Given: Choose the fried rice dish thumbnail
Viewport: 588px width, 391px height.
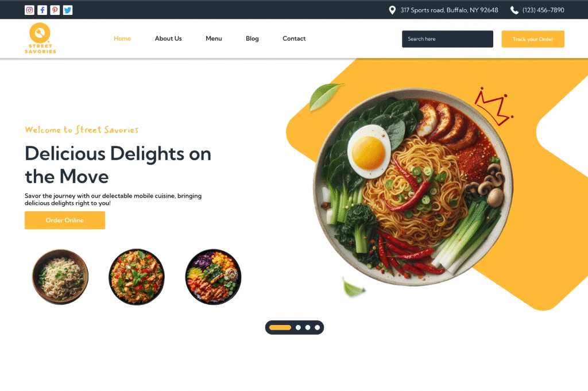Looking at the screenshot, I should [x=137, y=277].
